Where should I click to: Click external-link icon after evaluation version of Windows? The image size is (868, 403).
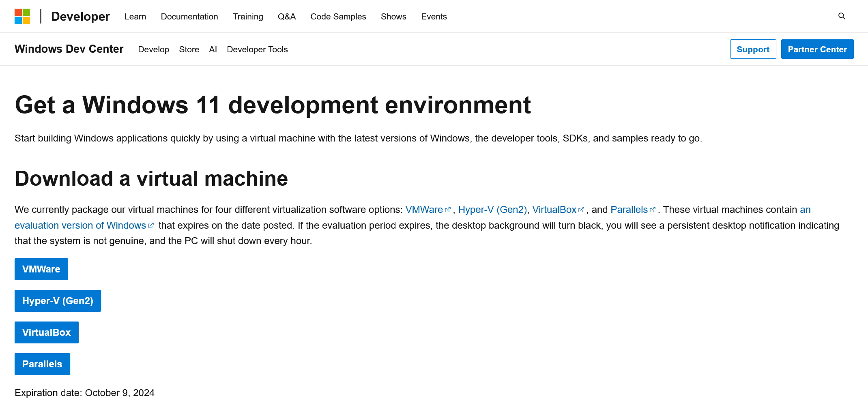(x=151, y=225)
